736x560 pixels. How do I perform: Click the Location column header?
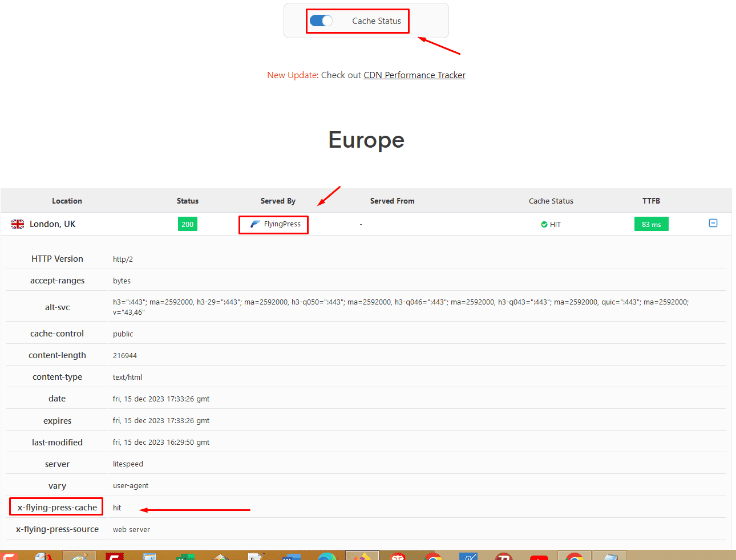[x=67, y=201]
